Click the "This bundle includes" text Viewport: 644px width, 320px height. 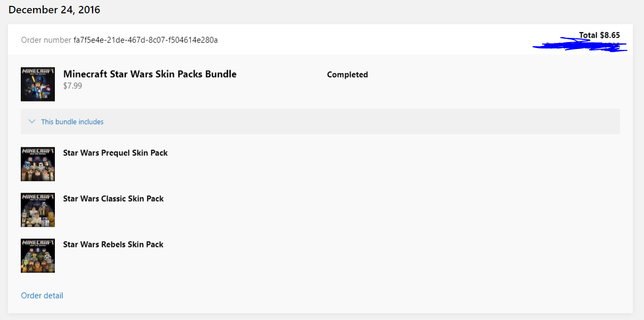pos(72,122)
